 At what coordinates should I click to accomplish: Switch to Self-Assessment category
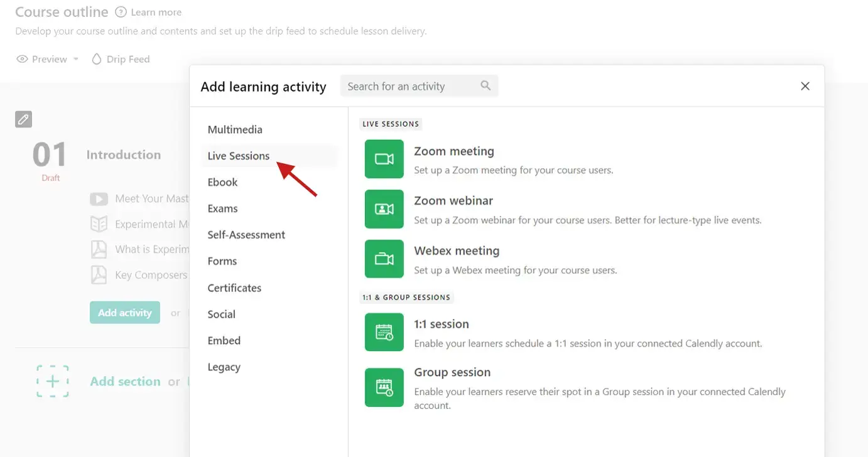[x=246, y=235]
